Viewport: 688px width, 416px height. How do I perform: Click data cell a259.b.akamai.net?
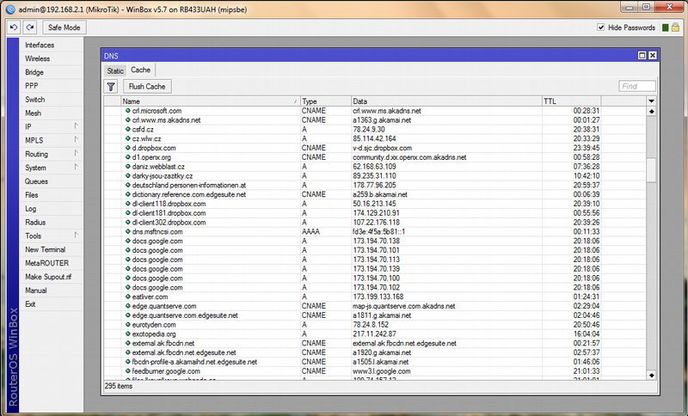pyautogui.click(x=380, y=194)
